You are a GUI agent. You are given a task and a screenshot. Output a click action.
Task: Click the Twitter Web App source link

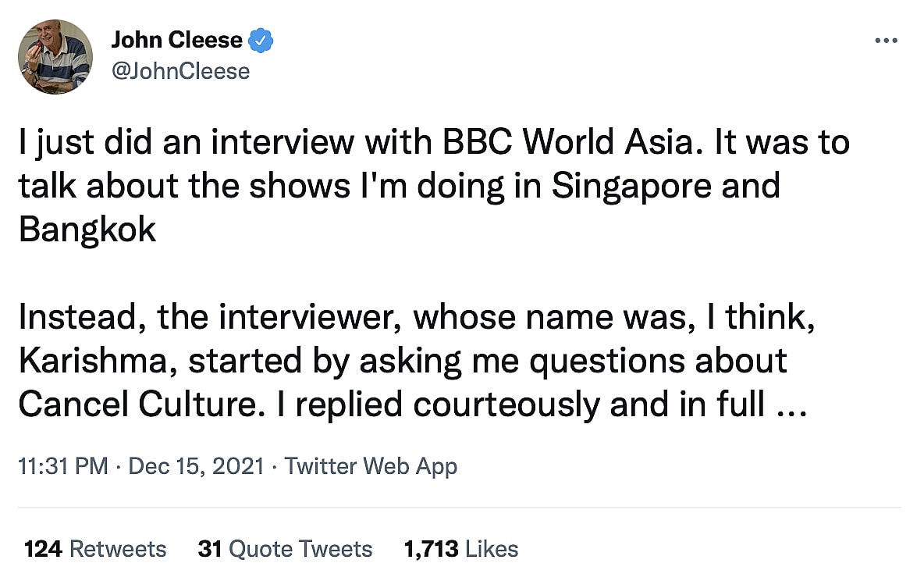point(371,466)
